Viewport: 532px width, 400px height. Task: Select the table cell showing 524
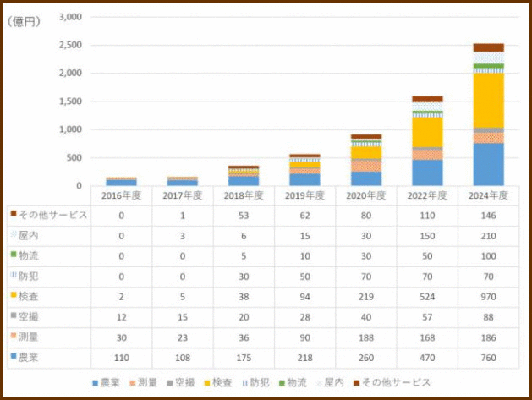pos(427,294)
